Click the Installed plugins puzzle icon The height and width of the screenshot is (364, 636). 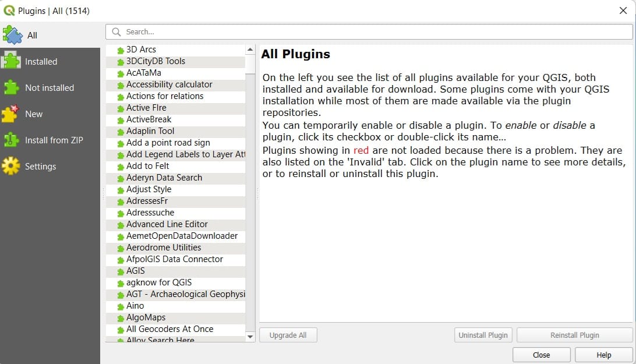[x=11, y=61]
